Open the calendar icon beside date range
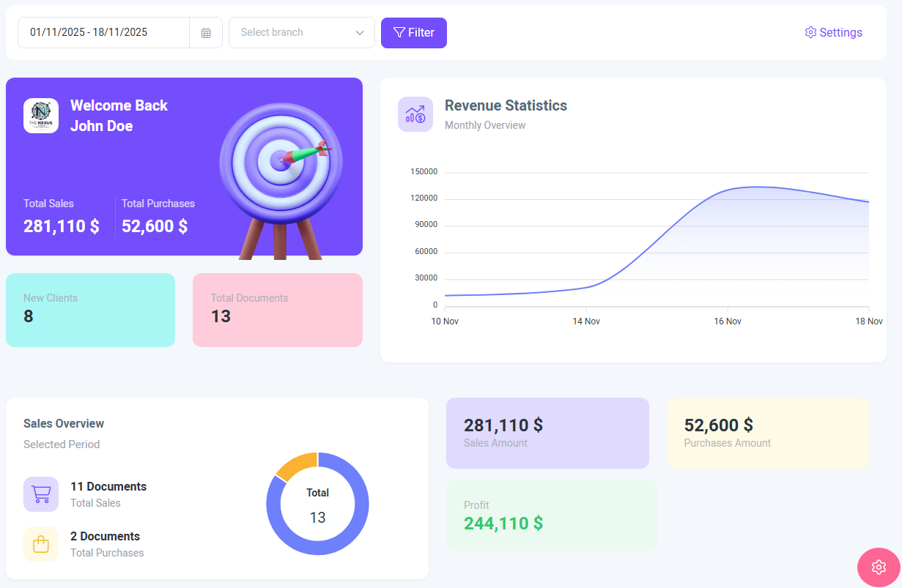The image size is (902, 588). click(x=206, y=32)
